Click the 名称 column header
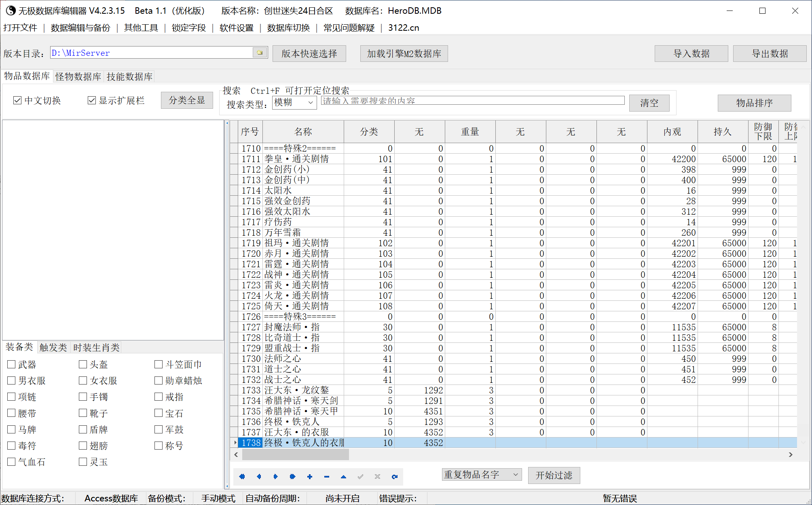The width and height of the screenshot is (812, 505). click(303, 131)
